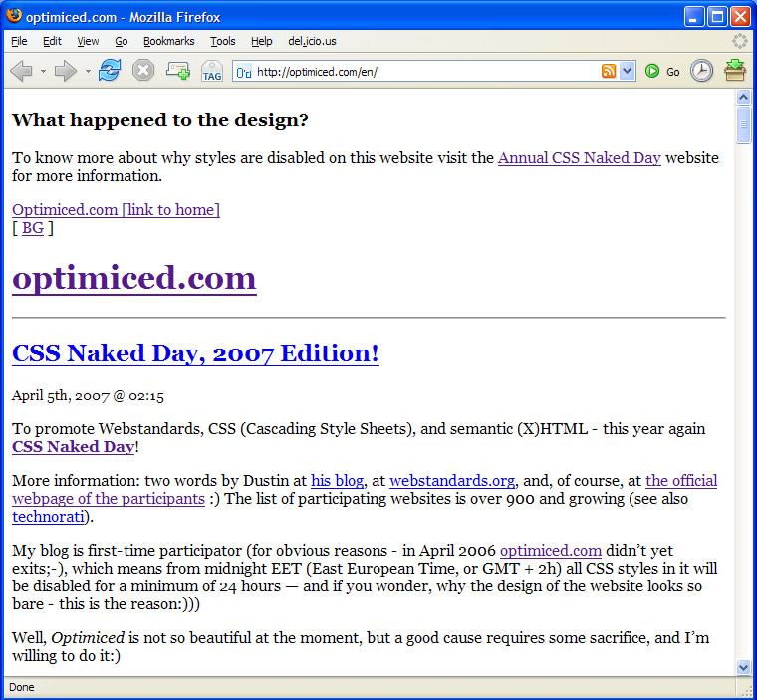757x700 pixels.
Task: Close the Firefox window
Action: [740, 17]
